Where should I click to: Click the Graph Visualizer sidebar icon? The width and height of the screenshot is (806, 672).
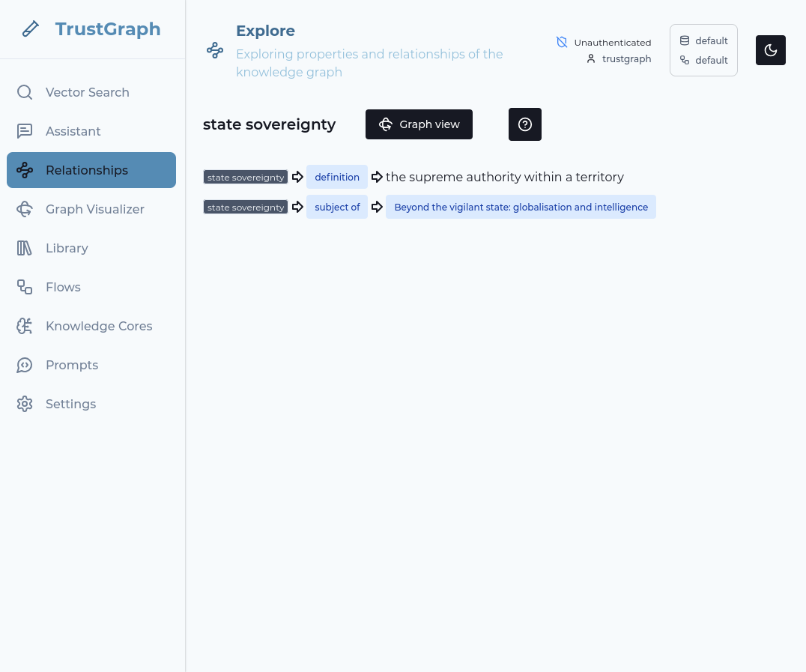click(x=25, y=209)
